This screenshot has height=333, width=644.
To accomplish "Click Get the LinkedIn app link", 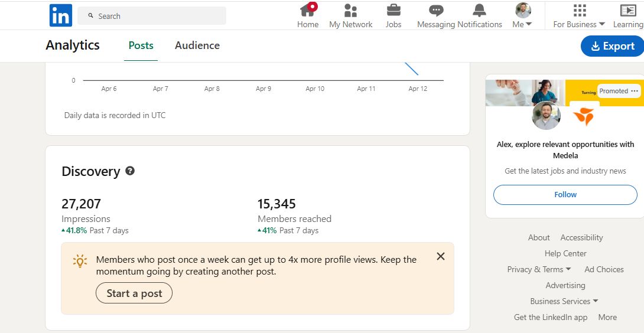I will pyautogui.click(x=551, y=318).
